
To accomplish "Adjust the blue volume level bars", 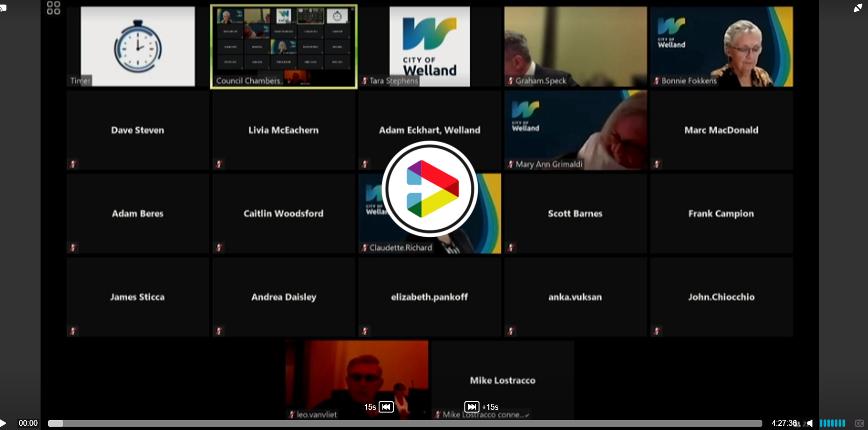I will pos(832,423).
